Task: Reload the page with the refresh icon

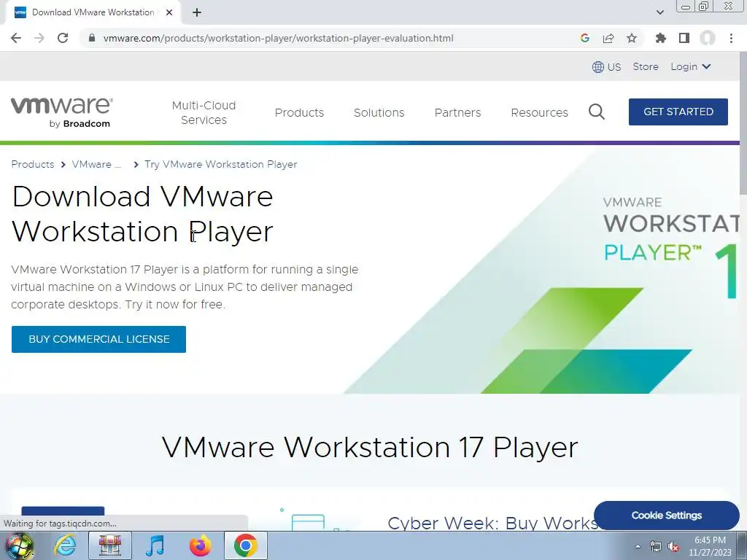Action: (x=63, y=38)
